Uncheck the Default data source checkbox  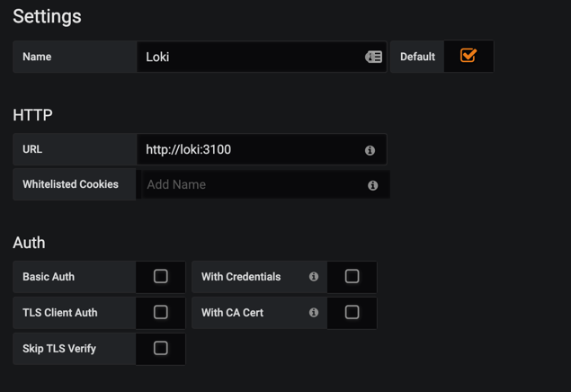point(468,56)
